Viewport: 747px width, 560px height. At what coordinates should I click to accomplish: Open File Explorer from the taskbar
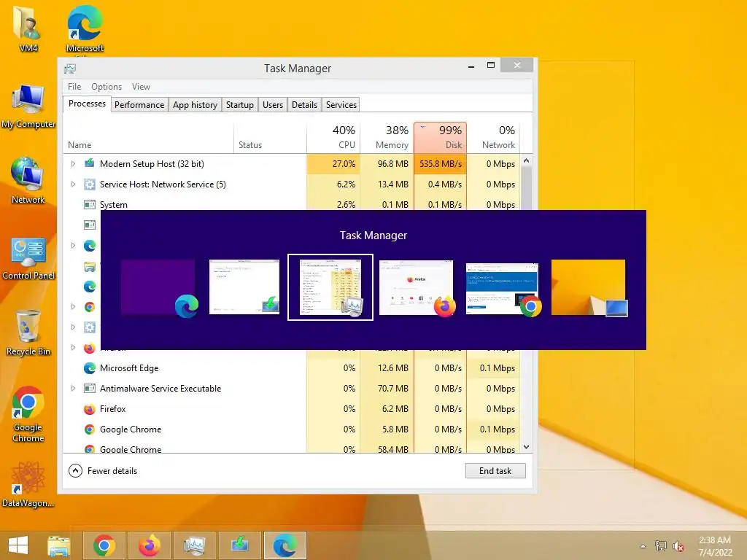pos(59,545)
